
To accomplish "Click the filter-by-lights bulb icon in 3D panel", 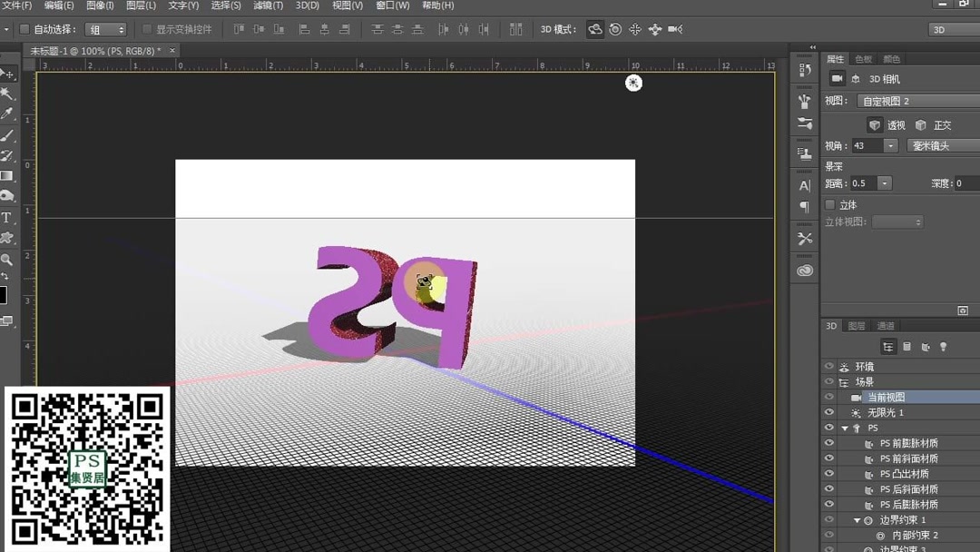I will pos(944,346).
